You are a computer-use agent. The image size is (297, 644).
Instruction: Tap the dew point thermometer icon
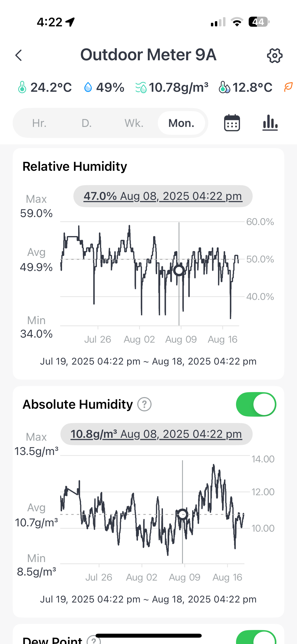(x=224, y=87)
